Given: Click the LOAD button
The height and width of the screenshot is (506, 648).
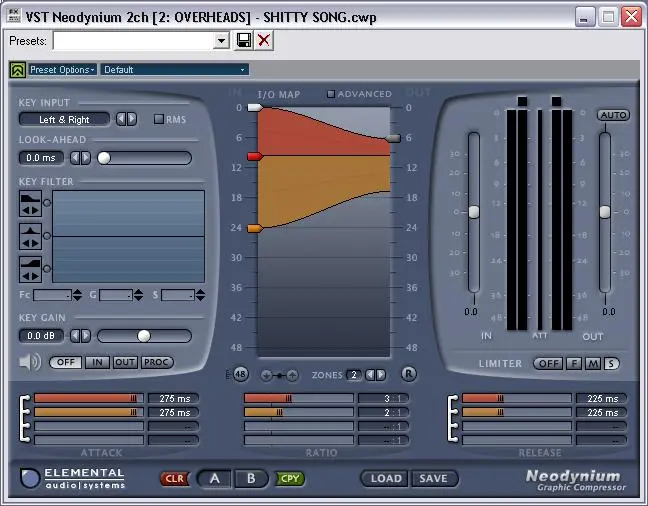Looking at the screenshot, I should (386, 478).
